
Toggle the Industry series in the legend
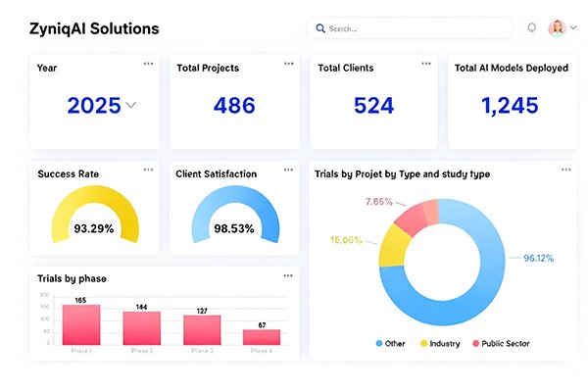coord(438,344)
